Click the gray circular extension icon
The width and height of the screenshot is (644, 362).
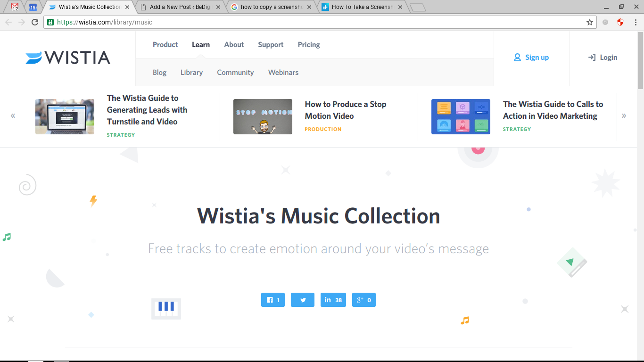coord(606,22)
